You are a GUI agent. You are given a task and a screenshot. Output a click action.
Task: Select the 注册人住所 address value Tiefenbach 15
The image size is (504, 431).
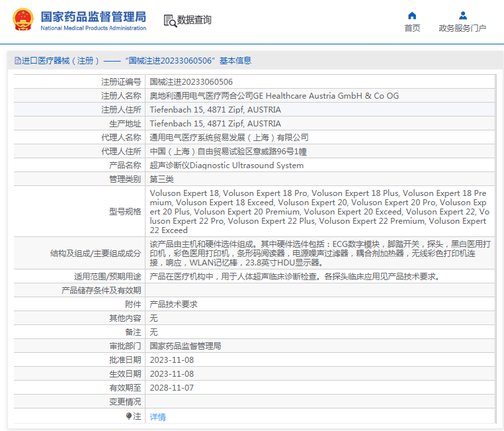216,110
